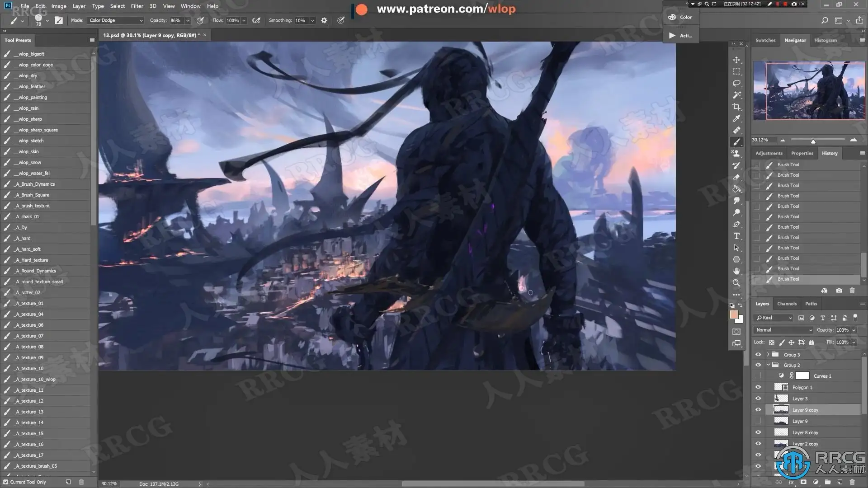Click the foreground color swatch

pos(734,315)
